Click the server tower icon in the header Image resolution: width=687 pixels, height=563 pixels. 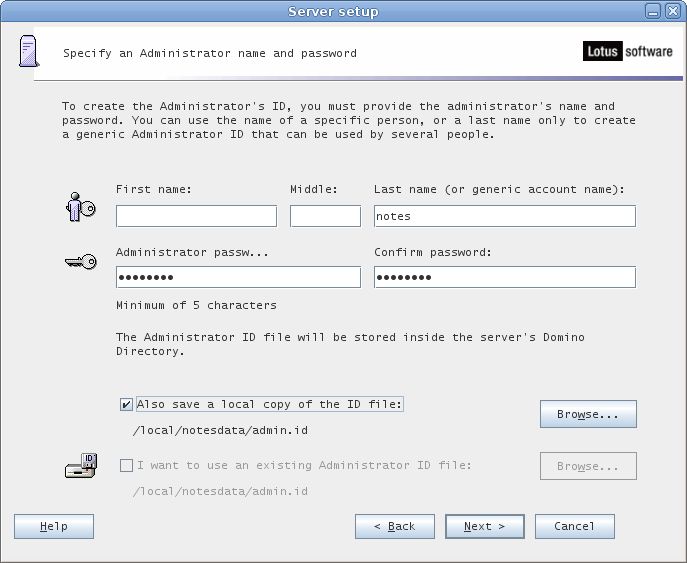pos(29,51)
